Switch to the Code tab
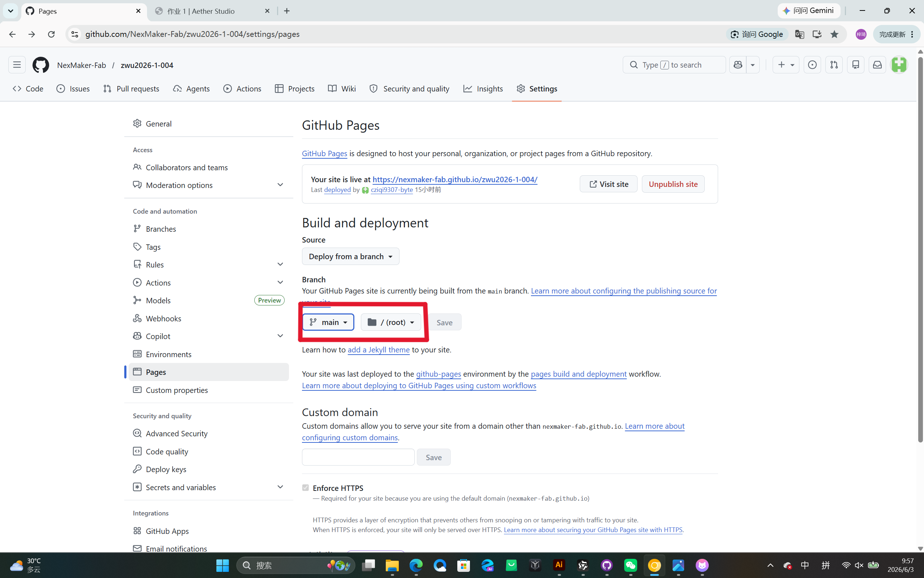Viewport: 924px width, 578px height. [x=28, y=88]
